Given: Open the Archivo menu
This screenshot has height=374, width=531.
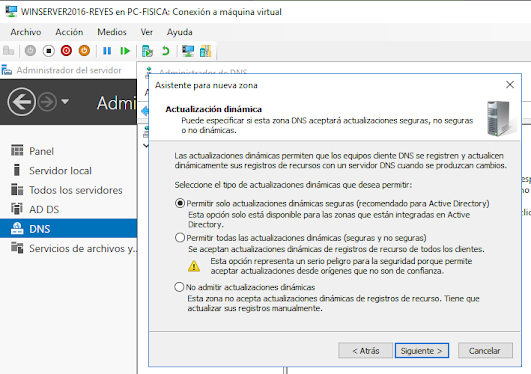Looking at the screenshot, I should pos(26,32).
